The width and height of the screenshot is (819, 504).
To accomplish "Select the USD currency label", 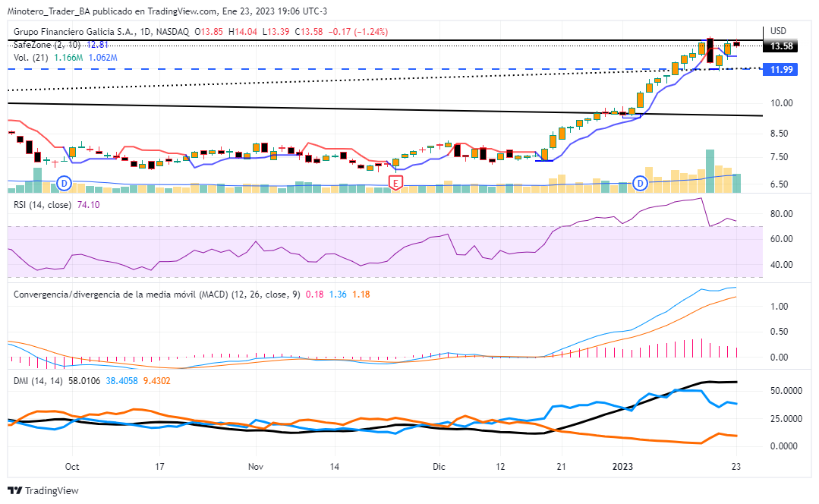I will click(778, 31).
